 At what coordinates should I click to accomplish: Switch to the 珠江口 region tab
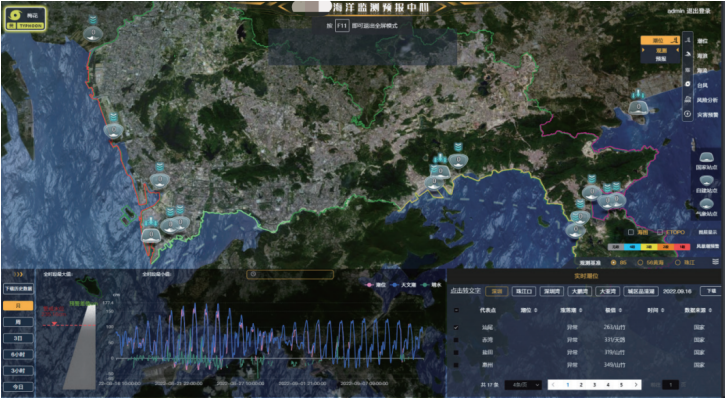[x=525, y=292]
